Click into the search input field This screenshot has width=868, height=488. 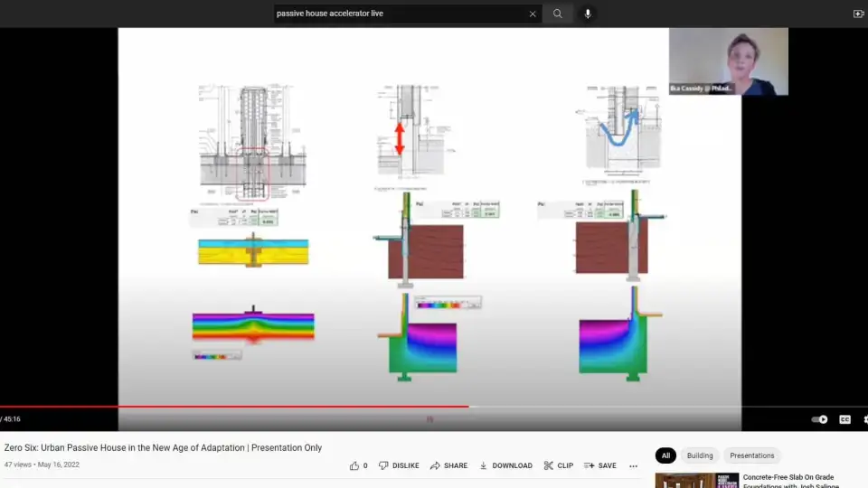point(398,14)
